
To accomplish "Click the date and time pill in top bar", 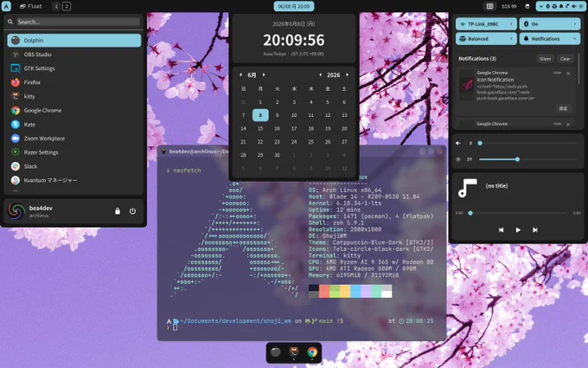I will tap(294, 6).
